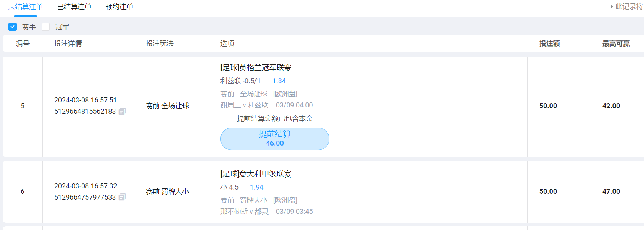Select the 1.94 odds value
The image size is (644, 230).
click(x=257, y=187)
